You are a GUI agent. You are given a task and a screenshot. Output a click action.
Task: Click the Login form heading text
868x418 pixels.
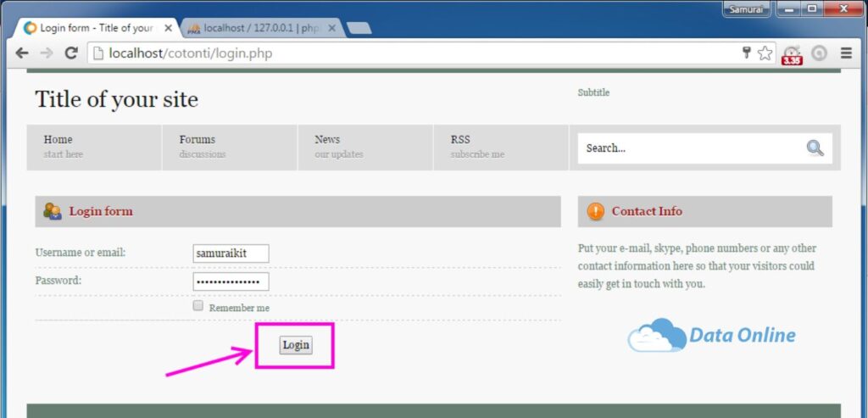point(101,211)
